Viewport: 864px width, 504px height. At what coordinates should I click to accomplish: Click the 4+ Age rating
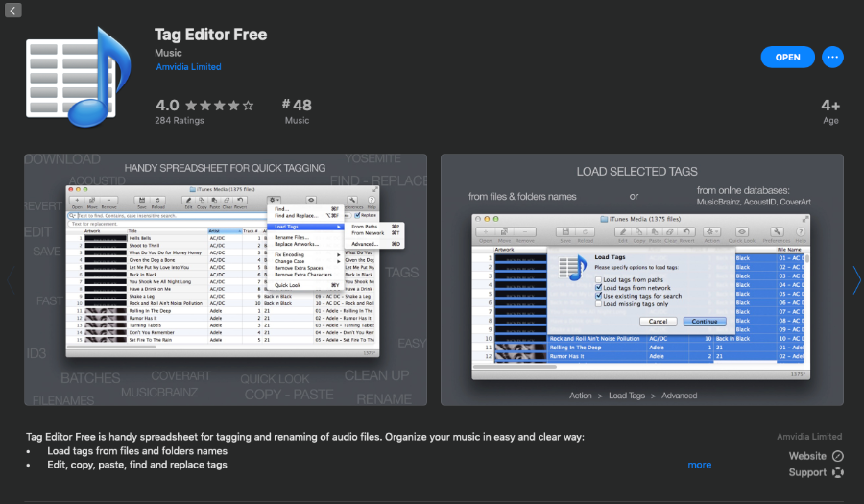[829, 111]
